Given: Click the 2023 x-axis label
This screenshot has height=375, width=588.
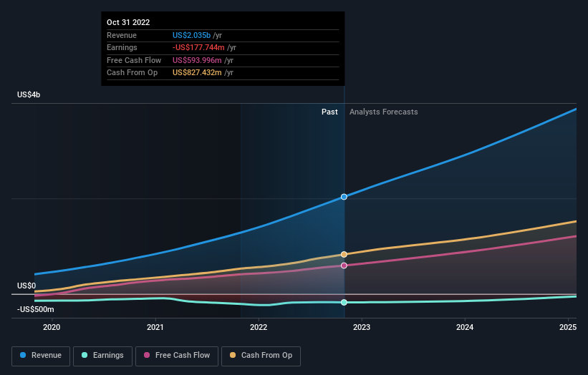Looking at the screenshot, I should coord(362,327).
